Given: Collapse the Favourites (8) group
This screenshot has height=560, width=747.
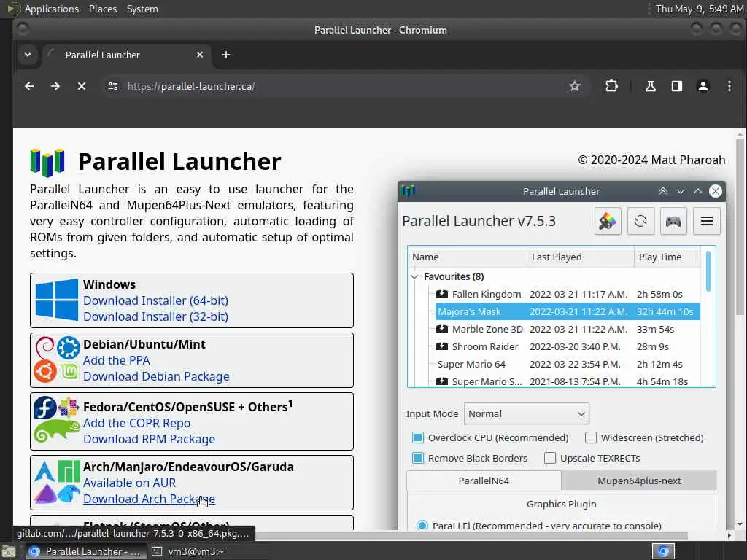Looking at the screenshot, I should (414, 276).
